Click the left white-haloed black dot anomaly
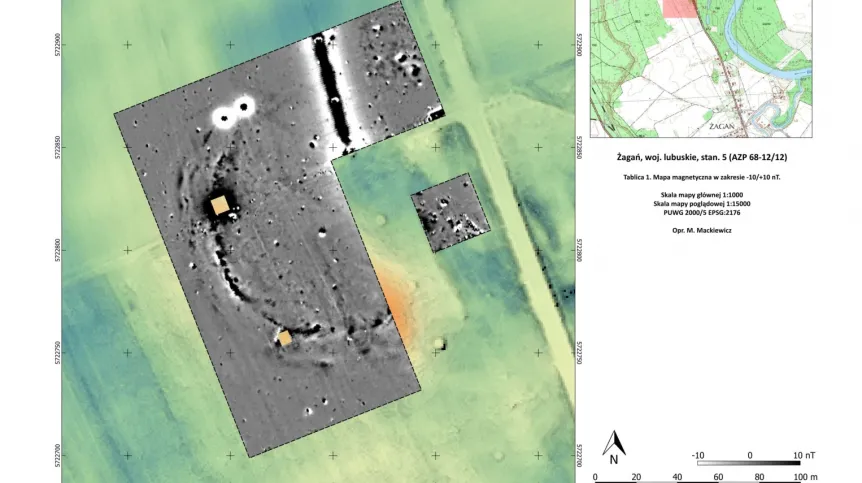The height and width of the screenshot is (483, 862). click(x=223, y=120)
